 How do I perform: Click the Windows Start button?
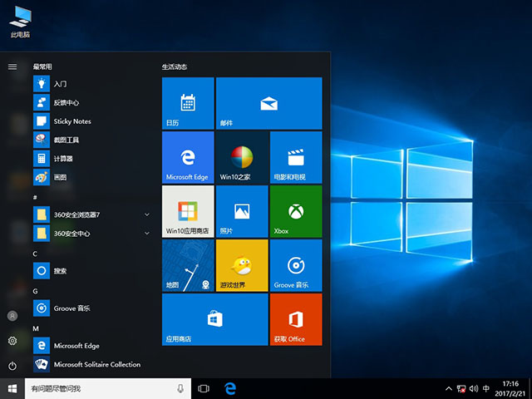point(12,388)
